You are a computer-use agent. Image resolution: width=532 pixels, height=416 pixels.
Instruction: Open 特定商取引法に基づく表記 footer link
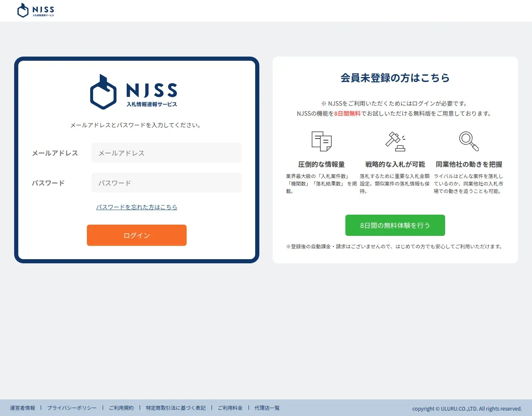pyautogui.click(x=176, y=408)
